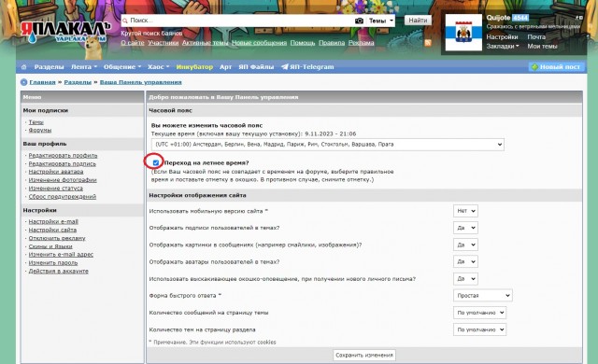Open the Хаос menu

coord(158,67)
